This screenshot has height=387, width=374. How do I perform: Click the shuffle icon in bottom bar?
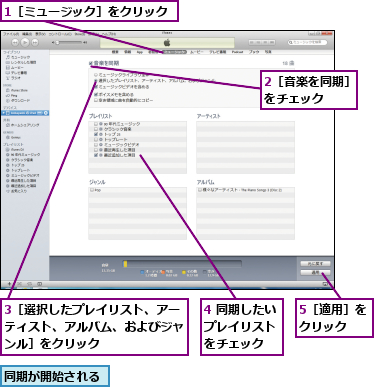(19, 284)
